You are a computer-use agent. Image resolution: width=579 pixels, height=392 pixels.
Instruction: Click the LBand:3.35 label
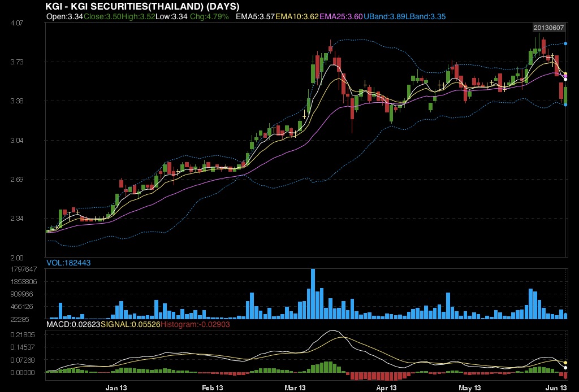coord(425,16)
